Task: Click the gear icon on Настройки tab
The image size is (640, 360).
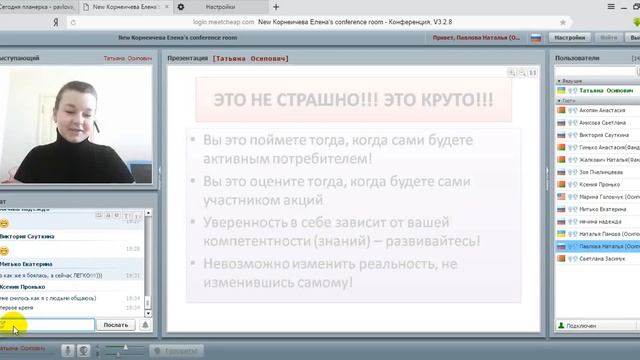Action: tap(181, 7)
